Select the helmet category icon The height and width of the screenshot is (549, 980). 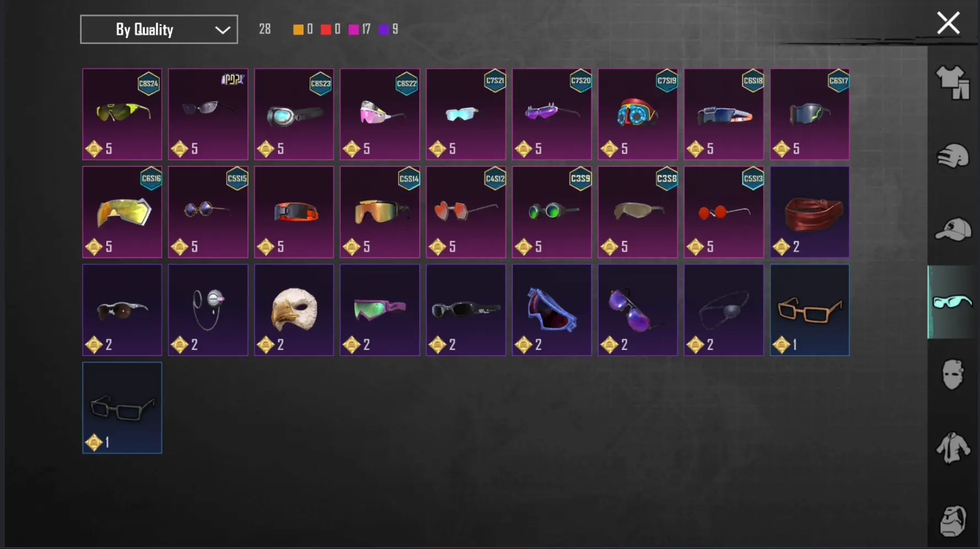952,156
